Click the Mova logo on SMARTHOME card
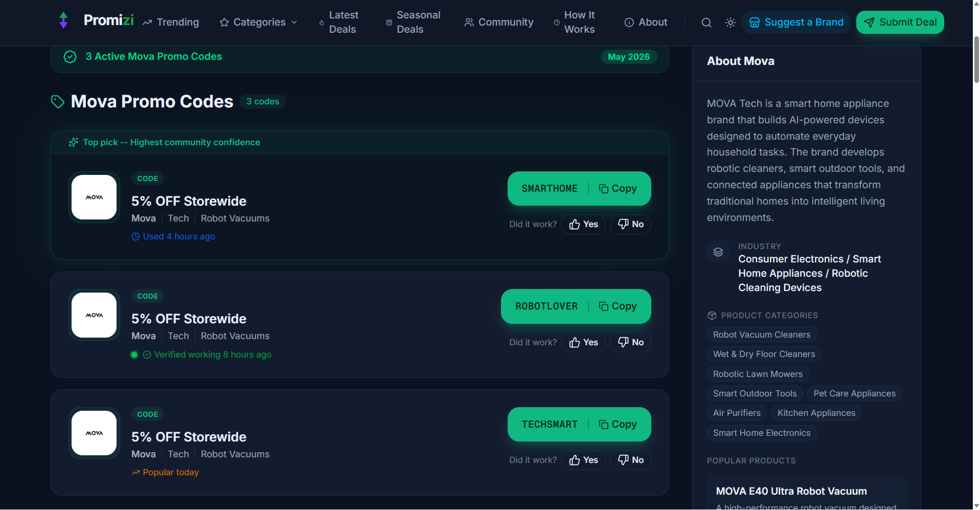The width and height of the screenshot is (980, 510). (x=94, y=197)
